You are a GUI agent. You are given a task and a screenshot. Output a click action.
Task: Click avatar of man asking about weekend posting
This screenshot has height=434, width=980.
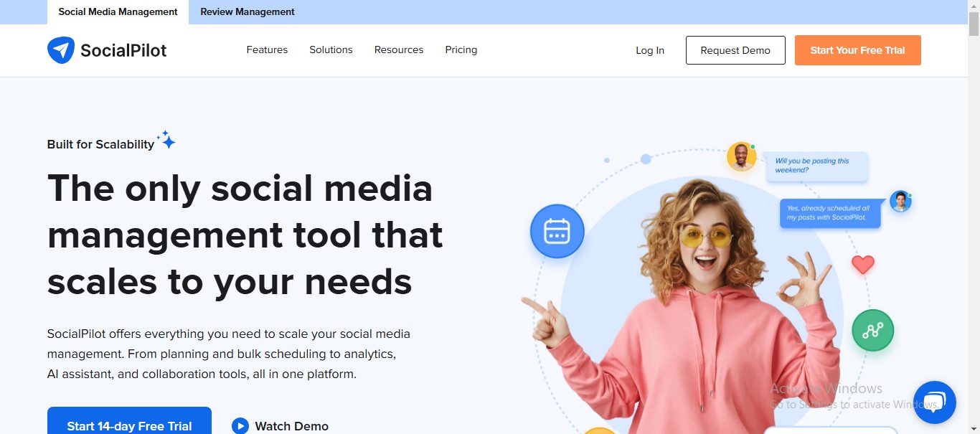point(742,156)
